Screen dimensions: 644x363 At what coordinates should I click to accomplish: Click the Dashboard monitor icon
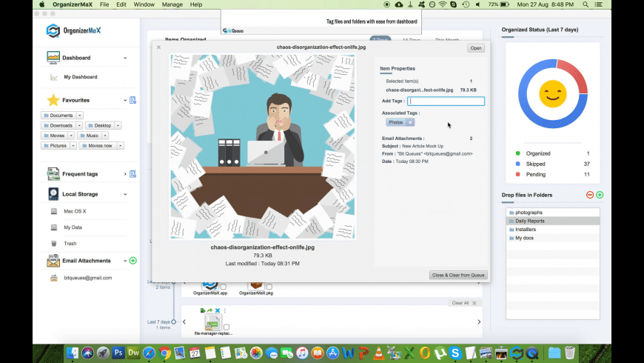click(x=53, y=58)
